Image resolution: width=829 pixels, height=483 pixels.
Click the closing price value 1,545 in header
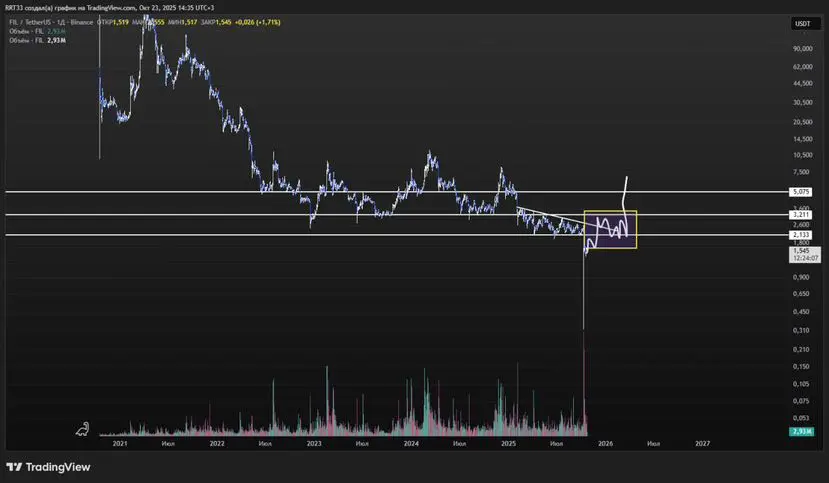click(223, 22)
